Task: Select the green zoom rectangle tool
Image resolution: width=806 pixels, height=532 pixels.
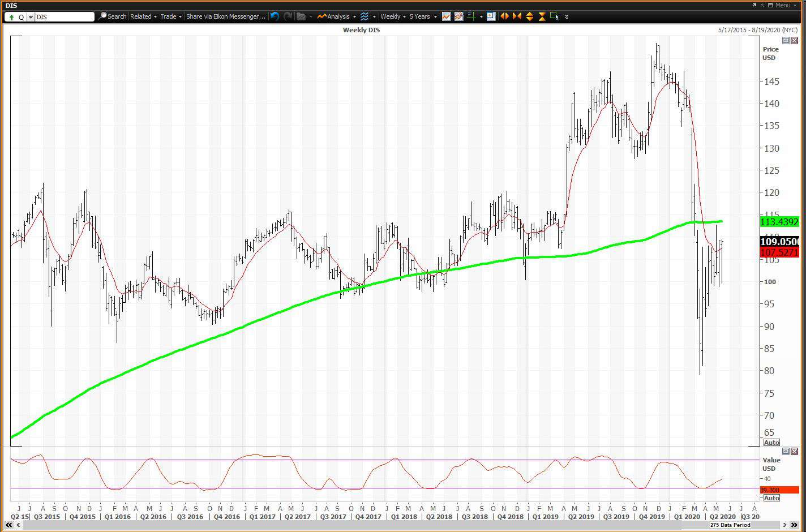Action: (x=555, y=16)
